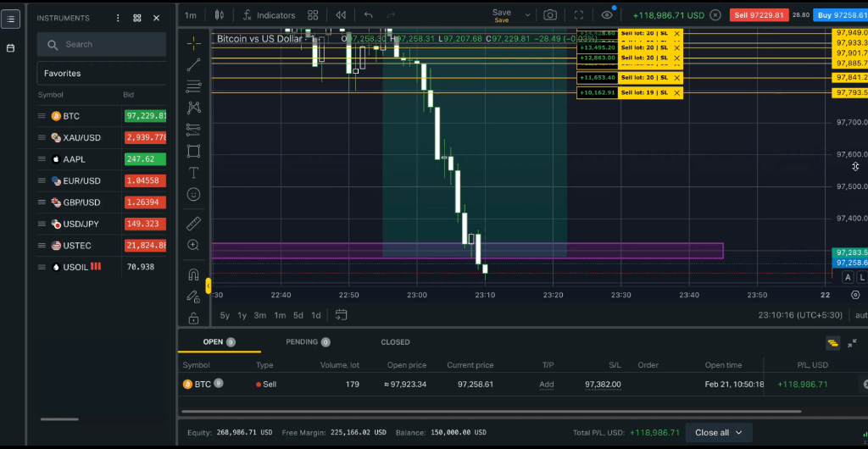Select XAU/USD instrument row

(x=102, y=138)
